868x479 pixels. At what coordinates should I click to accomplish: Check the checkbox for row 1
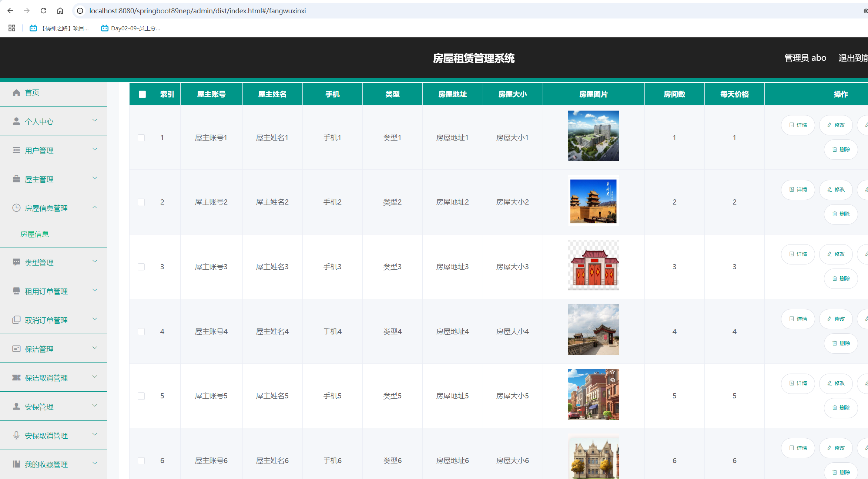(141, 138)
